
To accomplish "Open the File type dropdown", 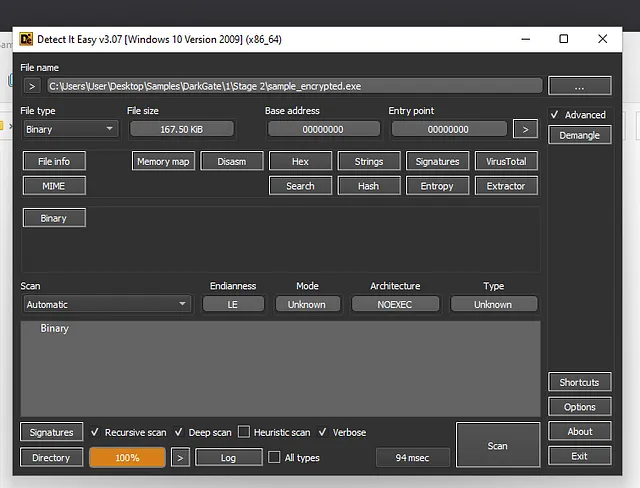I will pyautogui.click(x=71, y=129).
